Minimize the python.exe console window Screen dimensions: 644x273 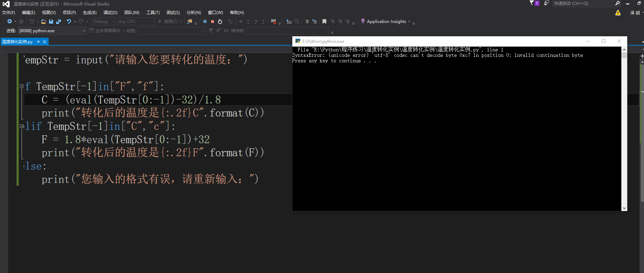588,41
